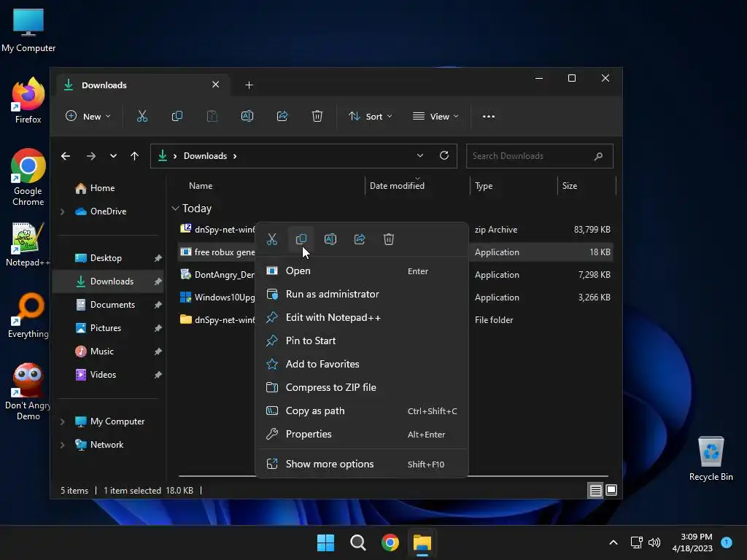Go back with the back arrow
Viewport: 747px width, 560px height.
[x=66, y=156]
